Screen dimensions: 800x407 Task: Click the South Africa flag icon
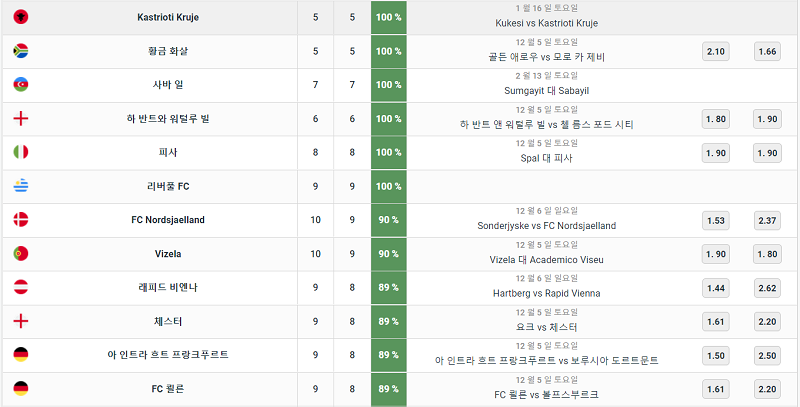[x=21, y=51]
